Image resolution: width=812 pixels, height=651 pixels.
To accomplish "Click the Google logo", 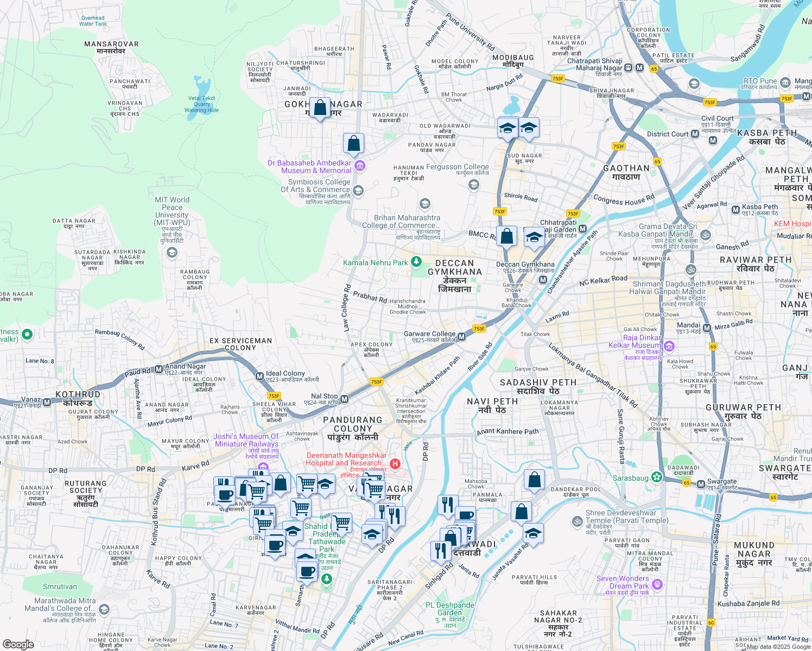I will coord(18,644).
